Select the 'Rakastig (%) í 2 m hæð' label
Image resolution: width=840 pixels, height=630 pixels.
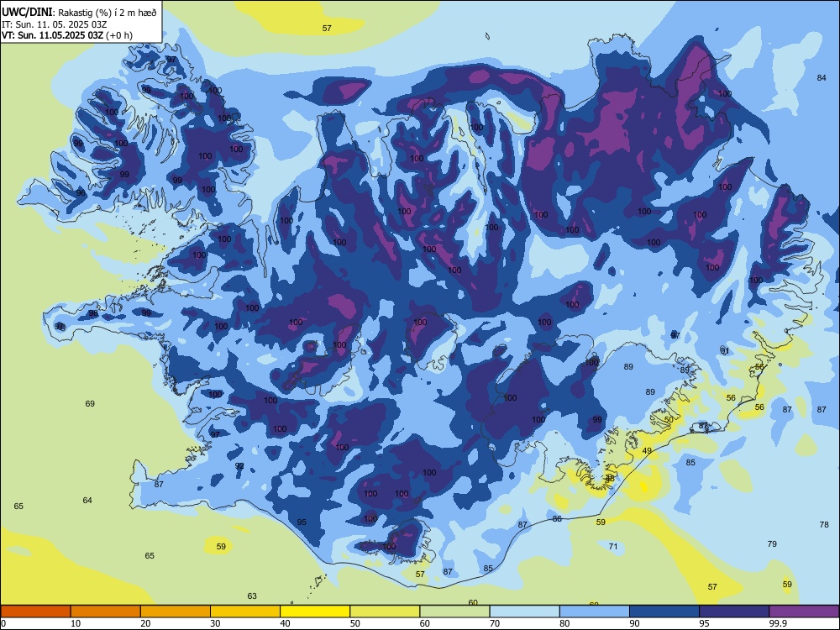(108, 13)
